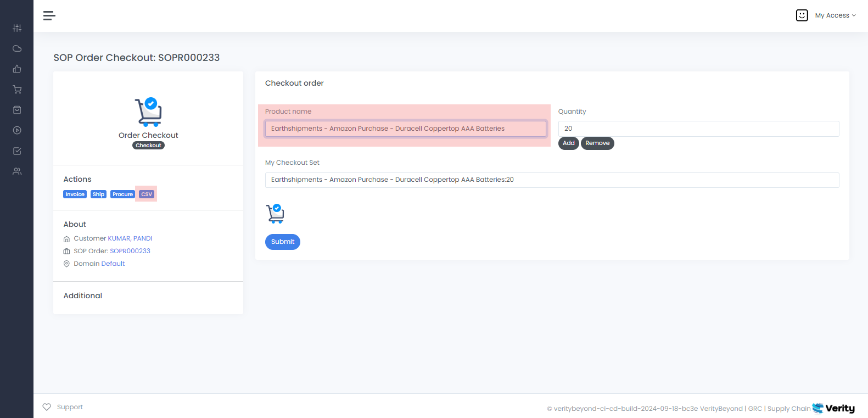868x418 pixels.
Task: Click the Remove button under Quantity
Action: click(597, 143)
